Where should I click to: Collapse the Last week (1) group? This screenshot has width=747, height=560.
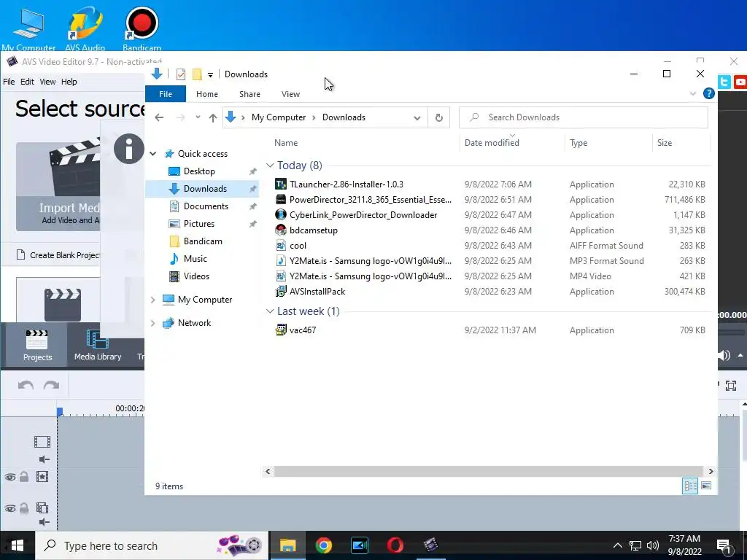point(270,311)
